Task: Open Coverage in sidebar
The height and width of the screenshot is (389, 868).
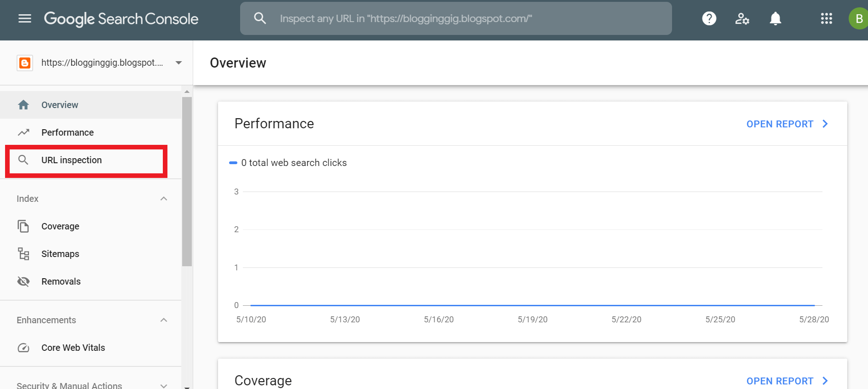Action: [x=91, y=226]
